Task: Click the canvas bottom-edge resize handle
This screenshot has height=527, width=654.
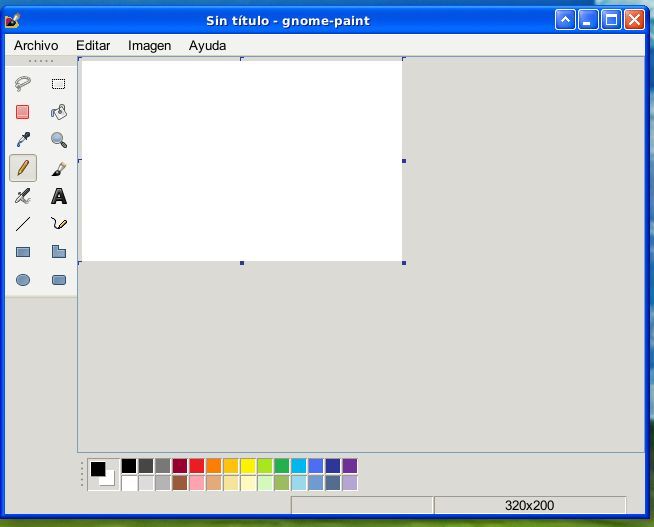Action: (x=242, y=263)
